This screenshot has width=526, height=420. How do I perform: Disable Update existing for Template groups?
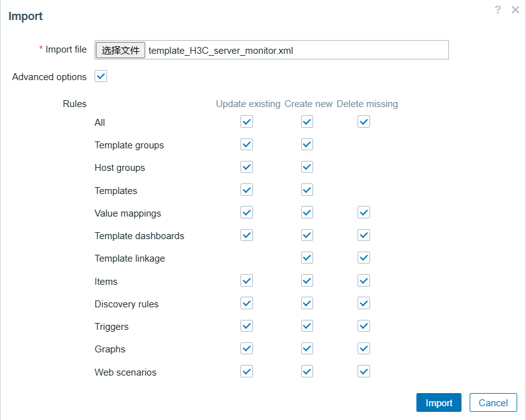247,145
